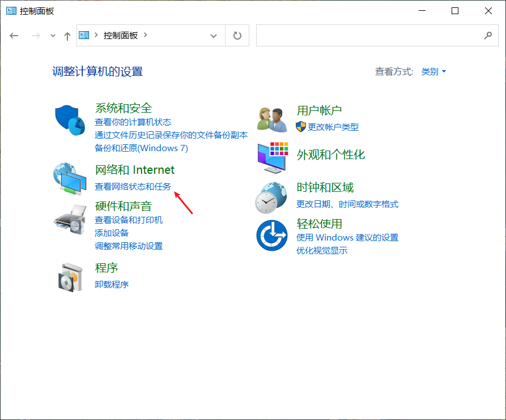This screenshot has width=506, height=420.
Task: Open 网络和 Internet category
Action: coord(134,170)
